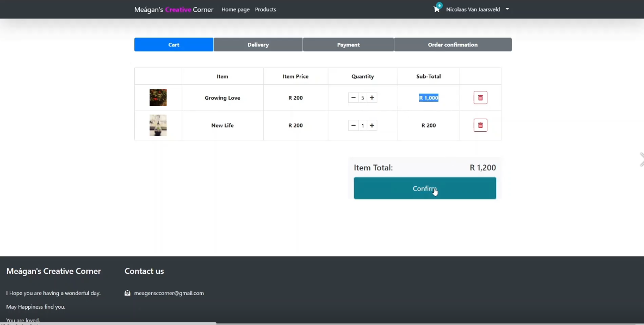The image size is (644, 325).
Task: Click the Item Price column header
Action: pos(295,76)
